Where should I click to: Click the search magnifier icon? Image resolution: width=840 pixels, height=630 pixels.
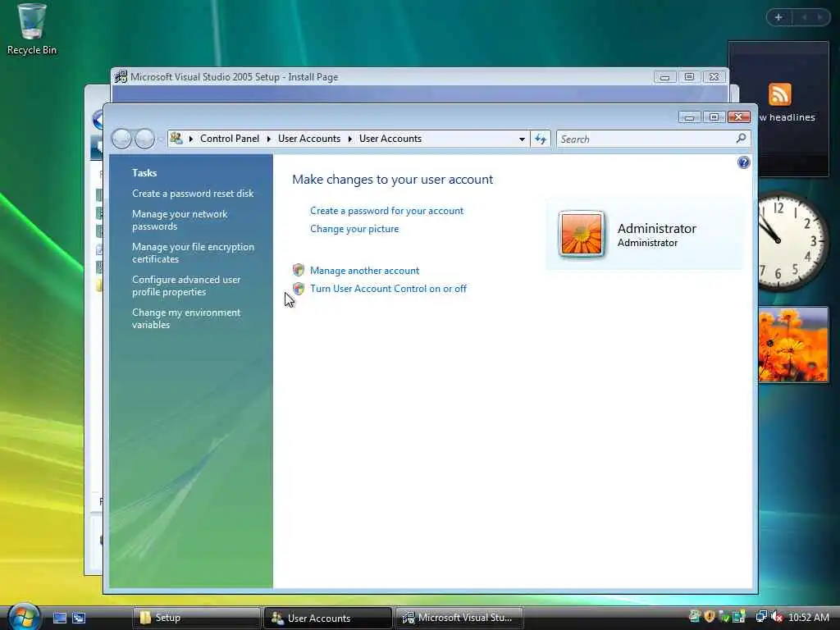tap(741, 138)
